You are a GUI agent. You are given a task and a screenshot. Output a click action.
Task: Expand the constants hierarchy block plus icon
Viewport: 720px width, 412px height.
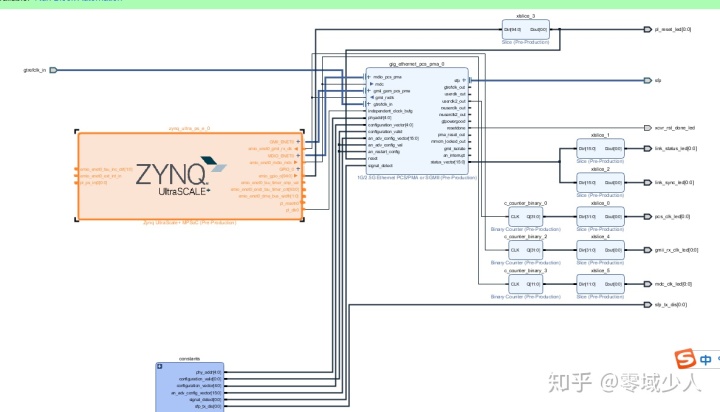(x=159, y=367)
